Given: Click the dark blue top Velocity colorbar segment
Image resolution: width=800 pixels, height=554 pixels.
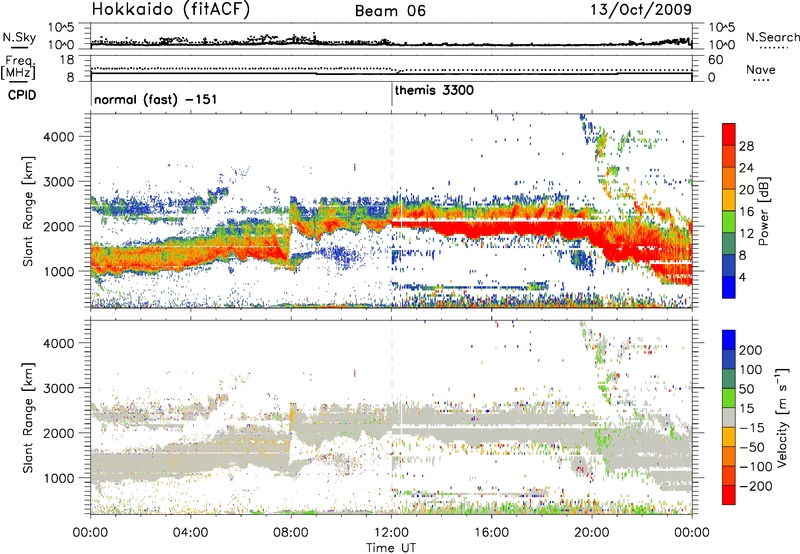Looking at the screenshot, I should tap(729, 340).
